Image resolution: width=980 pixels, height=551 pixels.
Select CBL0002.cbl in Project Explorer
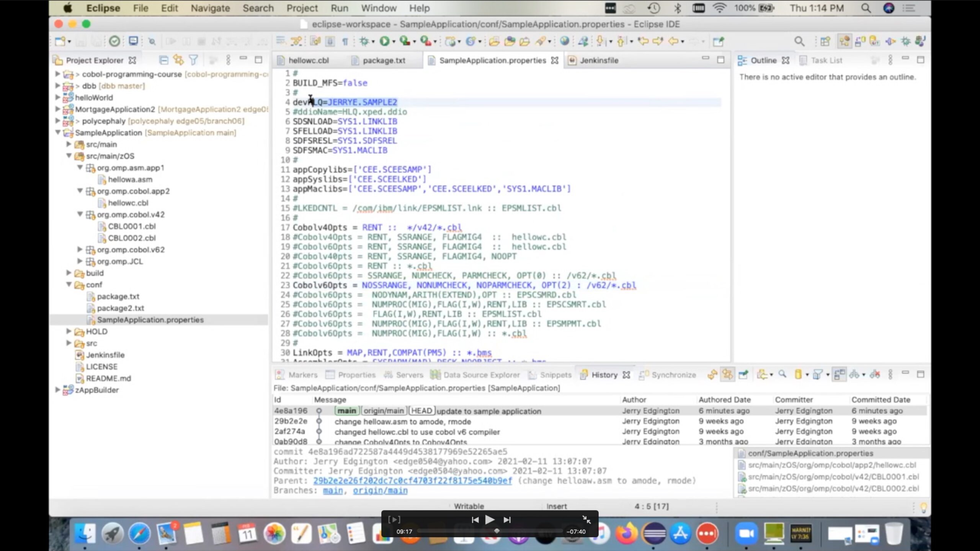tap(132, 238)
